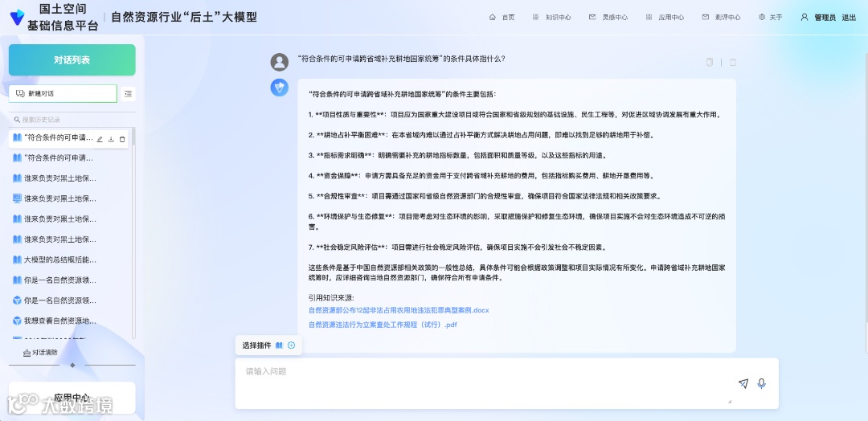The height and width of the screenshot is (421, 868).
Task: Click the answer paragraph about 指标需求明确
Action: point(457,155)
